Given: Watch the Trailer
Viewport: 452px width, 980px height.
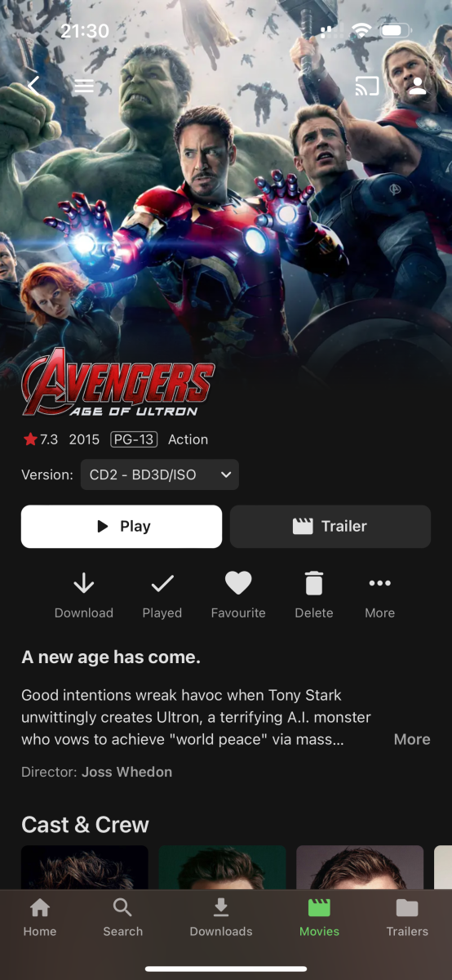Looking at the screenshot, I should click(x=330, y=527).
